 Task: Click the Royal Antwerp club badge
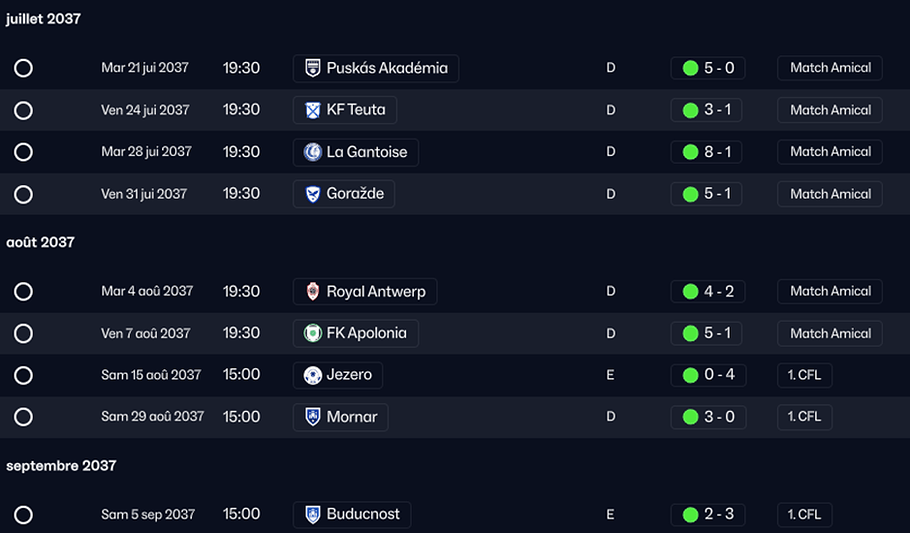312,292
